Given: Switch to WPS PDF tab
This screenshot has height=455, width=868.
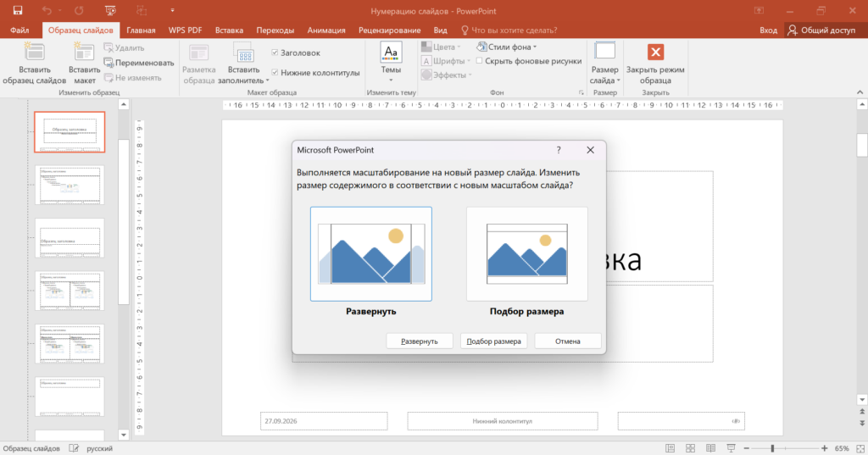Looking at the screenshot, I should click(x=185, y=30).
